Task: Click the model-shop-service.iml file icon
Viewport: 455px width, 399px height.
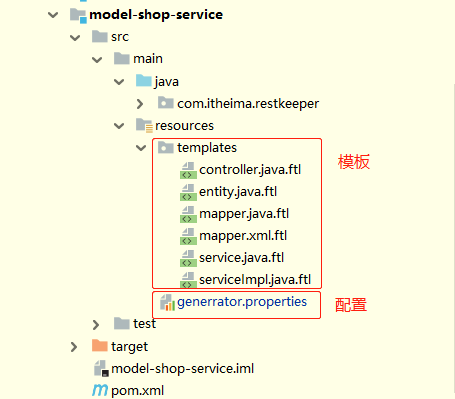Action: coord(101,368)
